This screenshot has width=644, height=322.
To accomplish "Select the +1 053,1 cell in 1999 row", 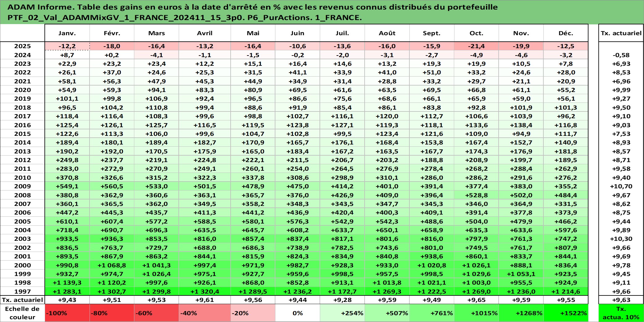I will 521,274.
